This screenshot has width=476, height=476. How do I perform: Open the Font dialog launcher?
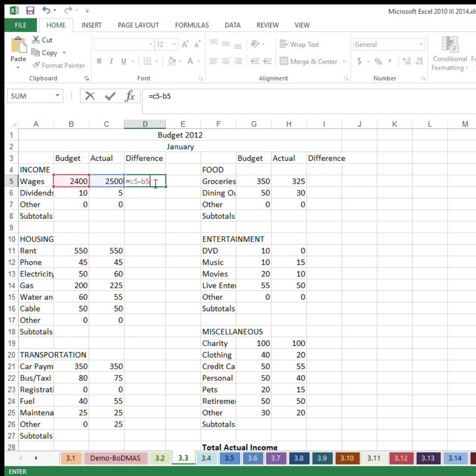click(x=201, y=78)
